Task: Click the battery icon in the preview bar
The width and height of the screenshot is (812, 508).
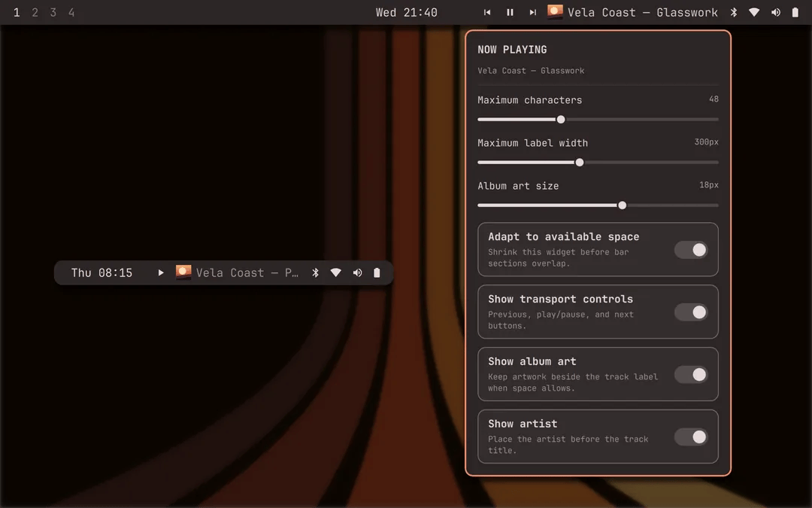Action: (377, 272)
